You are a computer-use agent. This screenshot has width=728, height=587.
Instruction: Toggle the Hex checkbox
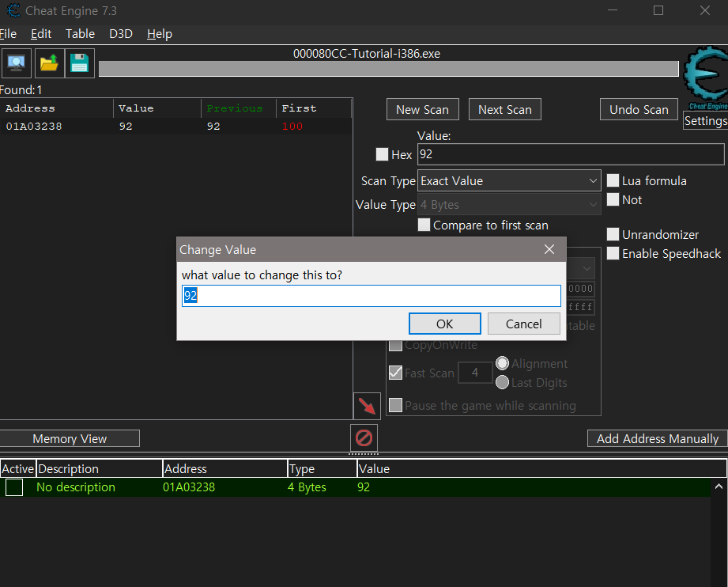point(382,154)
